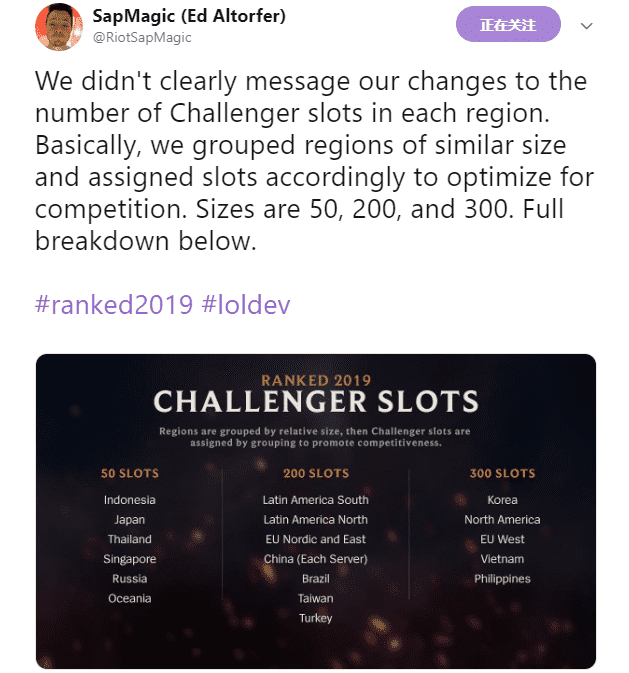The image size is (629, 673).
Task: Click the RANKED 2019 heading in image
Action: 316,380
